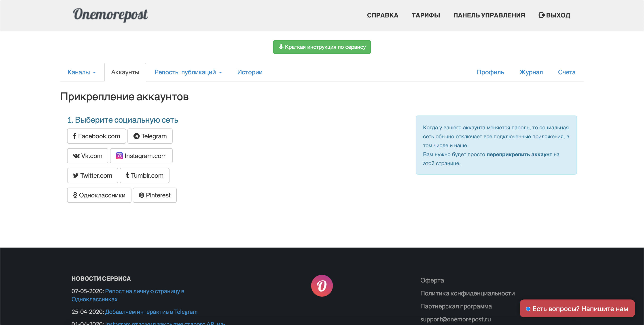Open the Счета tab
Screen dimensions: 644x325
coord(566,72)
